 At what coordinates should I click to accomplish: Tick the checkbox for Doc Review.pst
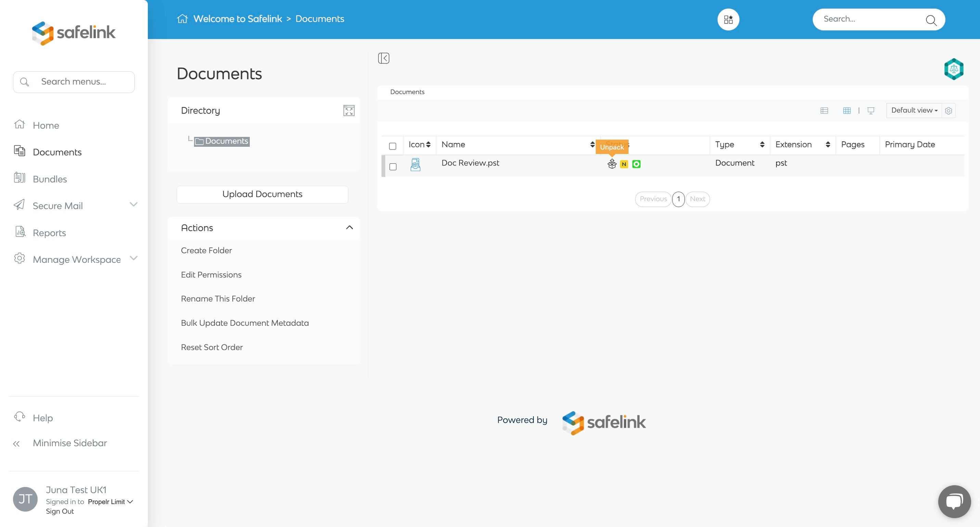click(x=392, y=167)
